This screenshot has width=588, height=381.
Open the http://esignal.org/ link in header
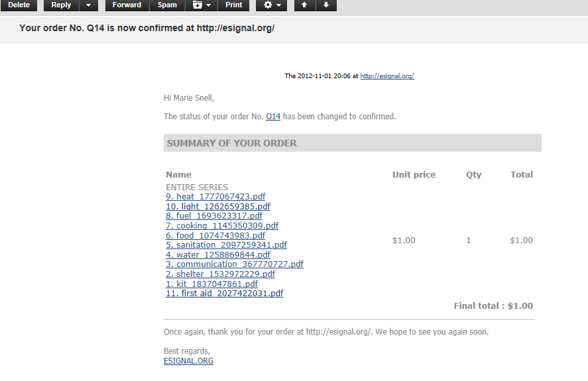387,76
